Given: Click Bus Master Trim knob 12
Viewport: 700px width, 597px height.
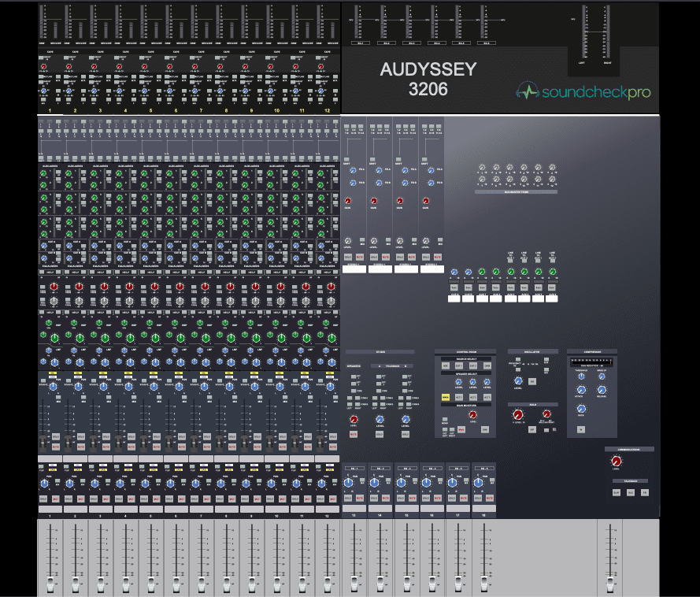Looking at the screenshot, I should tap(552, 179).
